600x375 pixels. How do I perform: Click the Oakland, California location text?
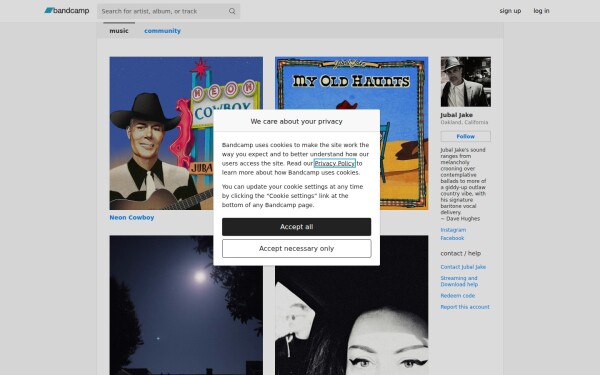(464, 122)
